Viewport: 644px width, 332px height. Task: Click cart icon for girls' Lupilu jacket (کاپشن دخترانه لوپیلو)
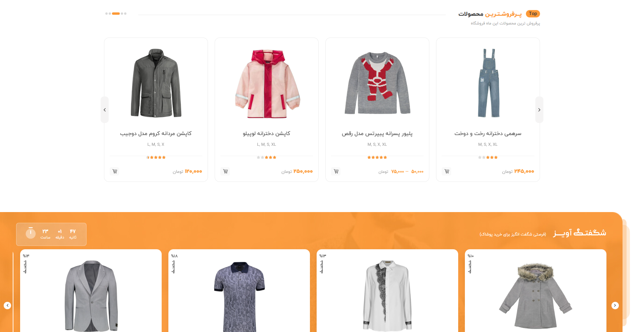tap(225, 172)
